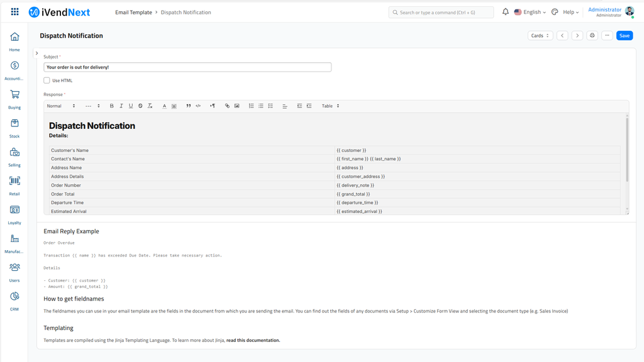Screen dimensions: 644x362
Task: Focus the Subject input field
Action: point(187,67)
